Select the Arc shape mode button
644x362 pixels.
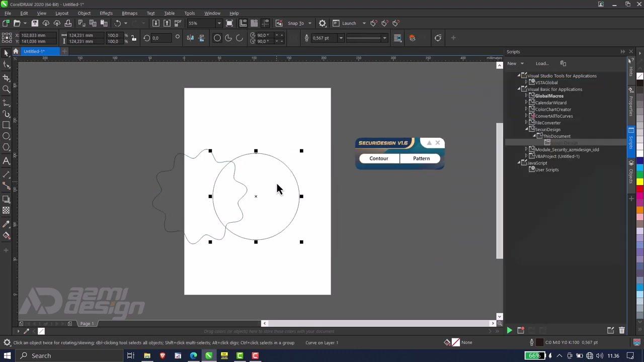pyautogui.click(x=239, y=38)
